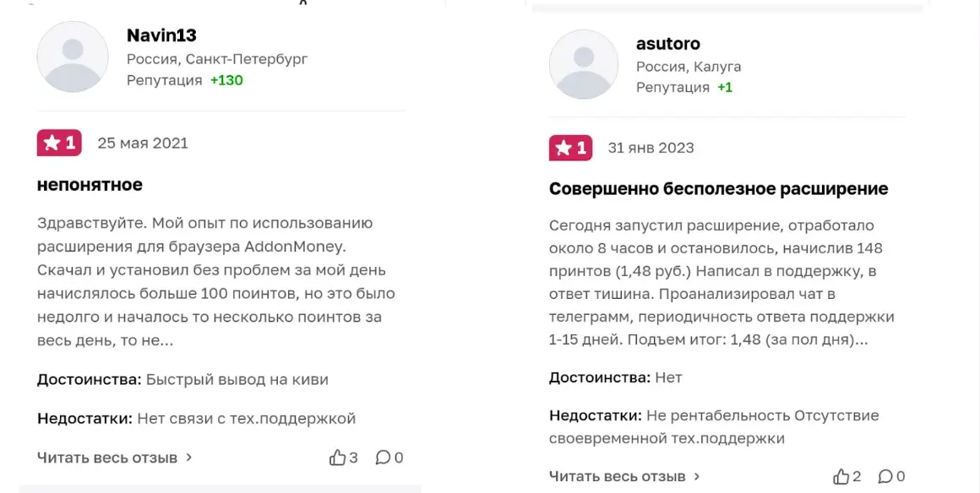
Task: Click the reputation score «+130»
Action: click(226, 81)
